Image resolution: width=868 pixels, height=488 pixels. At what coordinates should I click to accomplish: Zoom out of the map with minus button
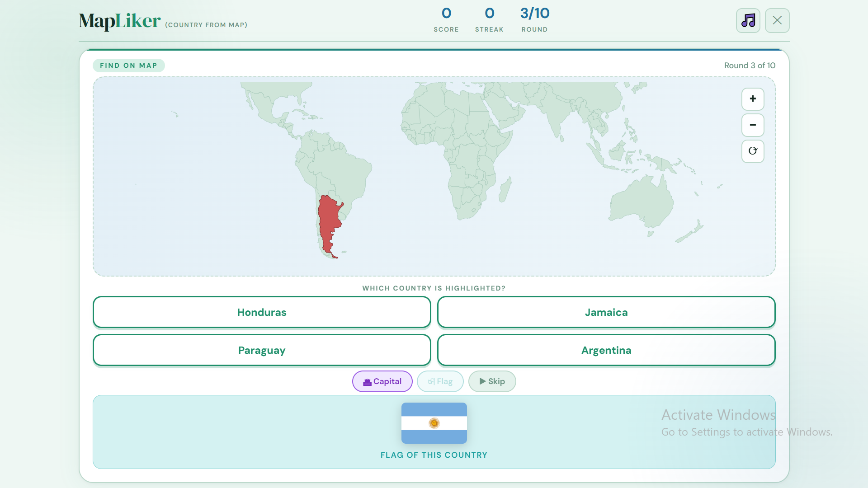pos(753,125)
